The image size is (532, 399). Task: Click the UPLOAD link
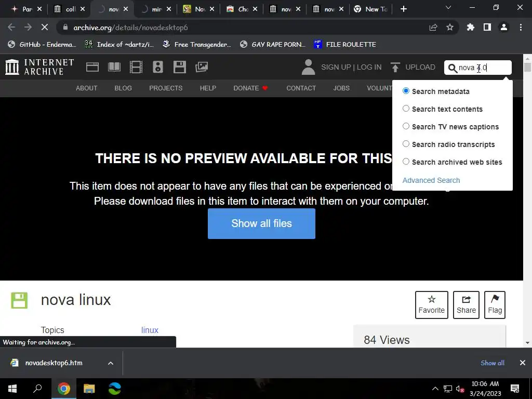pyautogui.click(x=420, y=67)
